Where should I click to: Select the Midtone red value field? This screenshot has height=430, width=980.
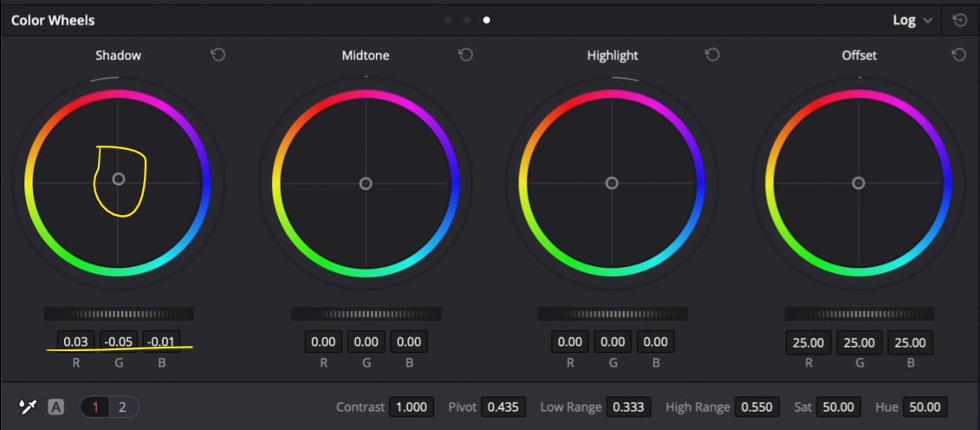324,342
